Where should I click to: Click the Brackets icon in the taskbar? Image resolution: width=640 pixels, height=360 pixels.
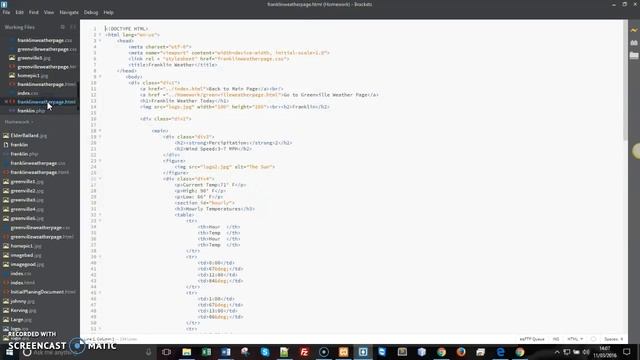click(x=363, y=352)
